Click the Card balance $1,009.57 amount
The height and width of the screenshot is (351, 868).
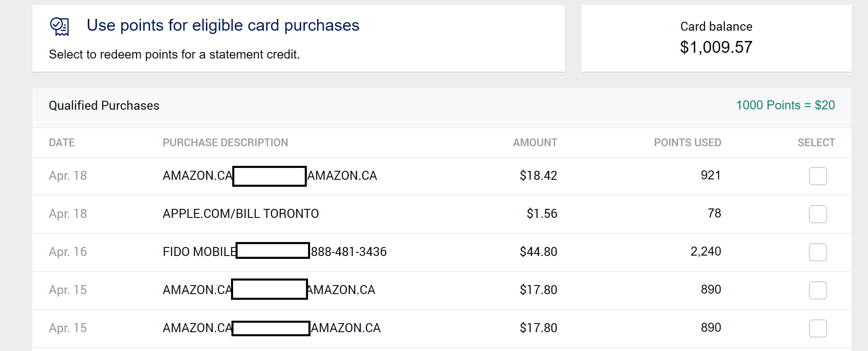click(716, 47)
